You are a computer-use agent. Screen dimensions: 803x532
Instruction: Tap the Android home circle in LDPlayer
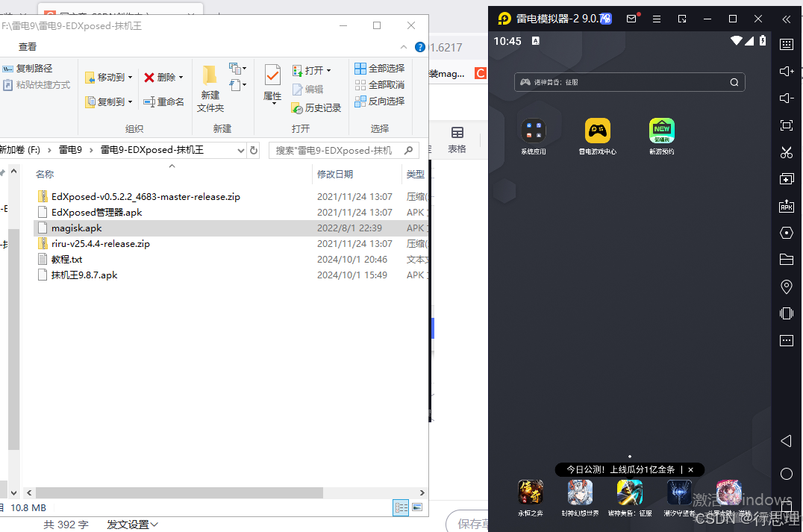pyautogui.click(x=786, y=474)
